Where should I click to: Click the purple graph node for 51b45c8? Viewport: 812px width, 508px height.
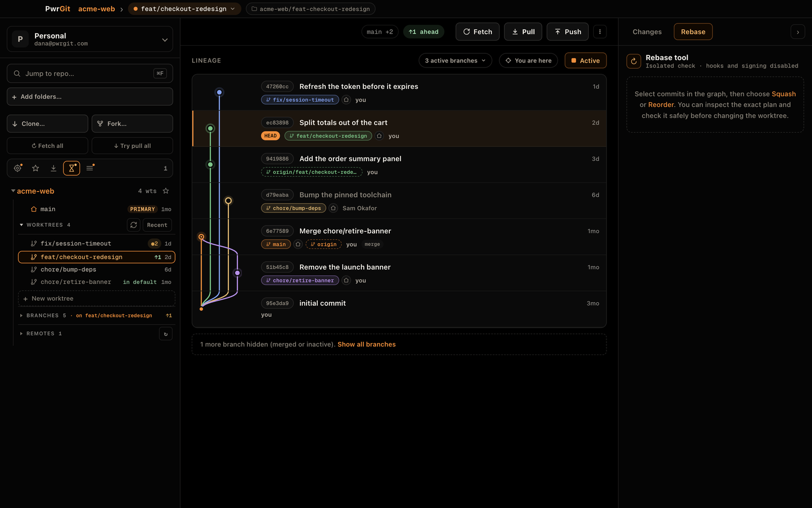[238, 273]
